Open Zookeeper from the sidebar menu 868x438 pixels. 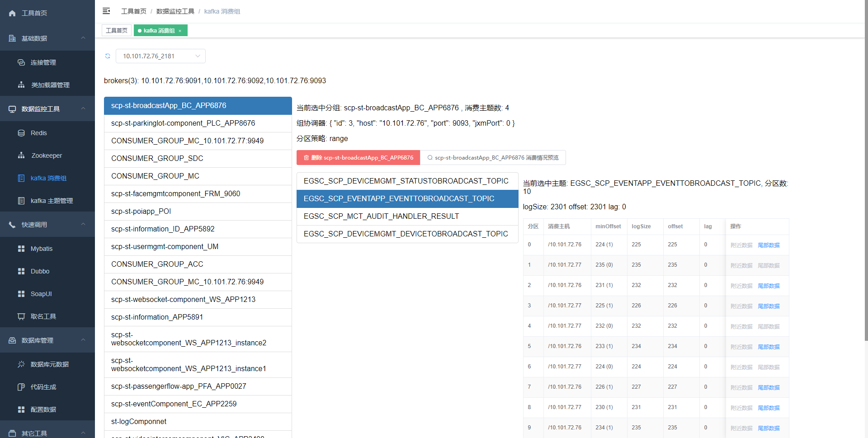click(47, 155)
